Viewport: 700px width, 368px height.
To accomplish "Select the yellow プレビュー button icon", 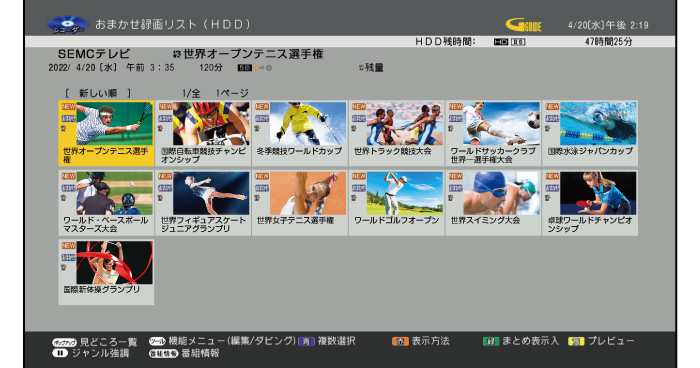I will tap(576, 342).
